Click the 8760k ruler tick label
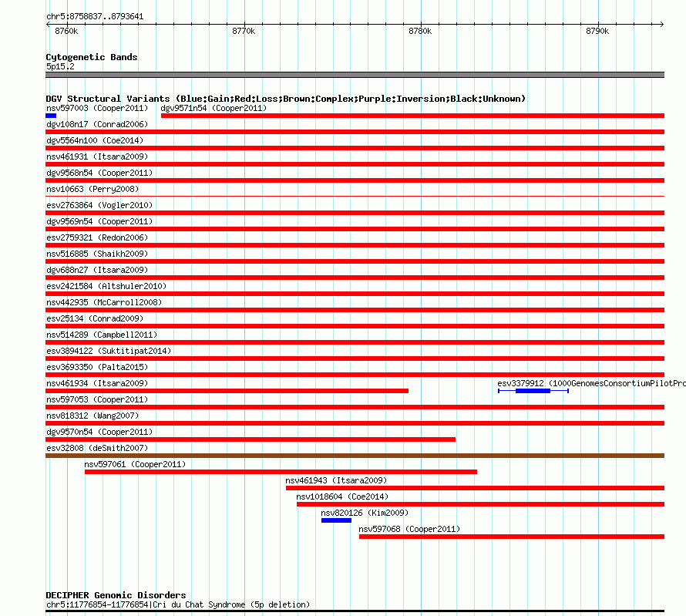 (66, 31)
